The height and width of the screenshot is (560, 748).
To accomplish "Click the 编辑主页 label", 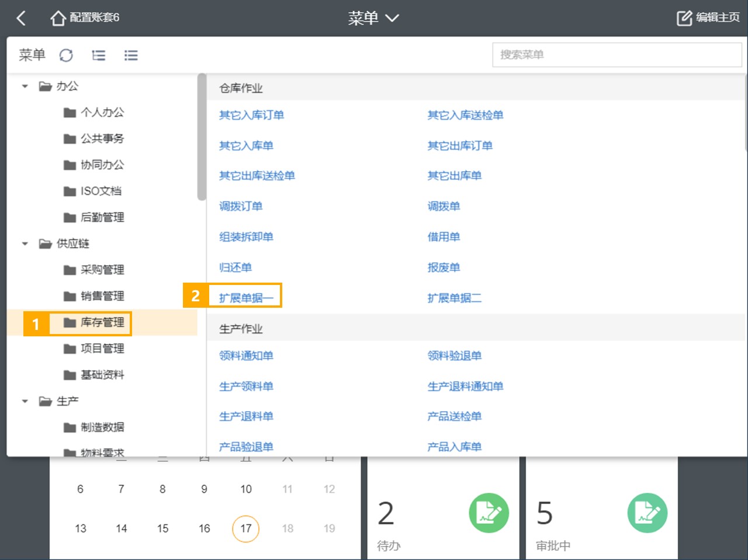I will [x=718, y=18].
